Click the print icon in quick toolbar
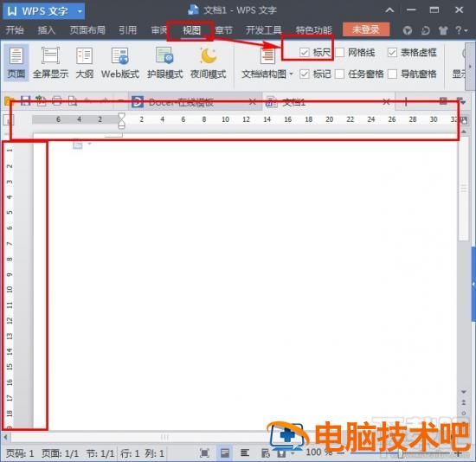Viewport: 476px width, 462px height. pos(57,100)
